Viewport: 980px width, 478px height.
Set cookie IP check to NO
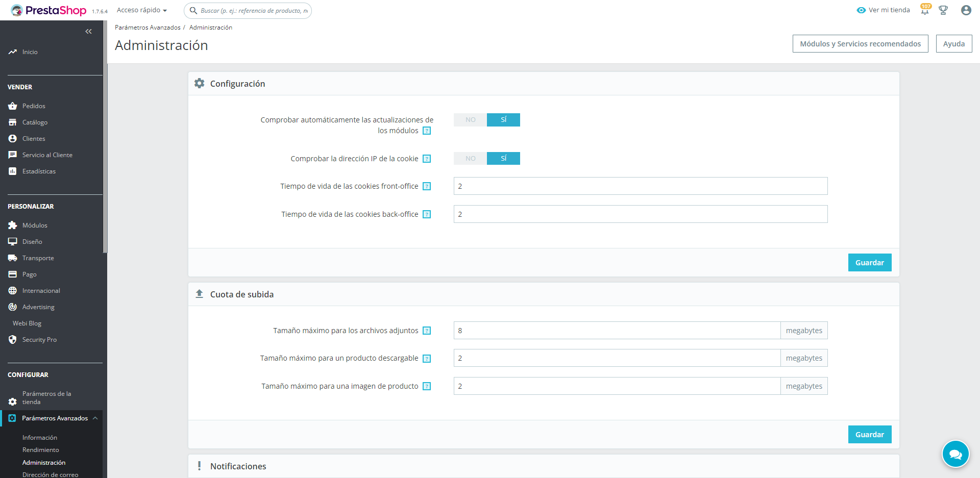click(x=470, y=159)
